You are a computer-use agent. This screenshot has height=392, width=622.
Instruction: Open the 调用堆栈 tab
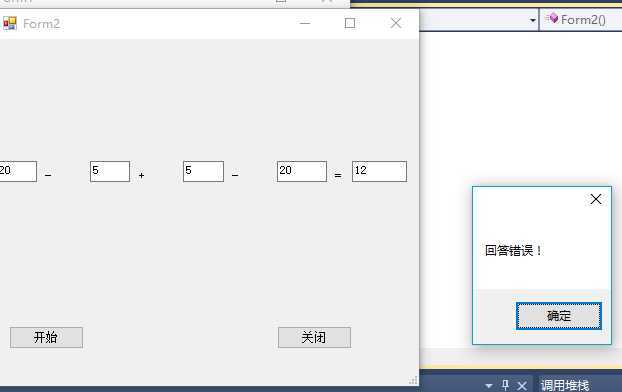point(565,385)
